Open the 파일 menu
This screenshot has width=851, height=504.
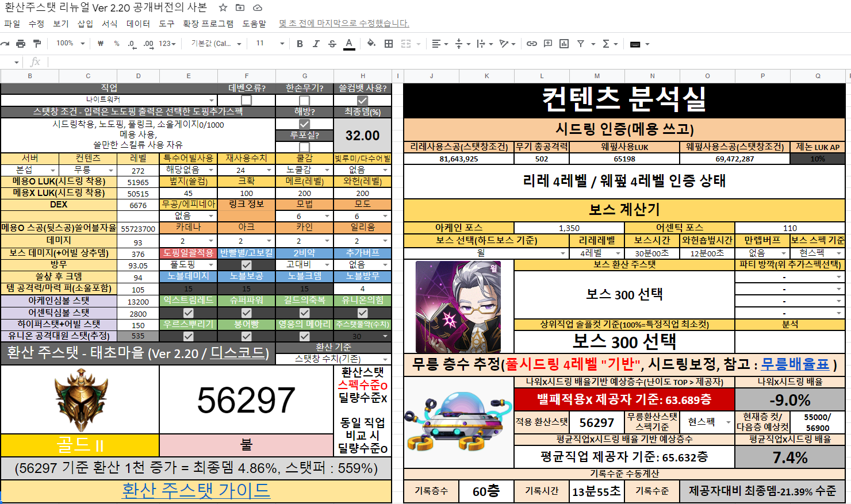(12, 24)
